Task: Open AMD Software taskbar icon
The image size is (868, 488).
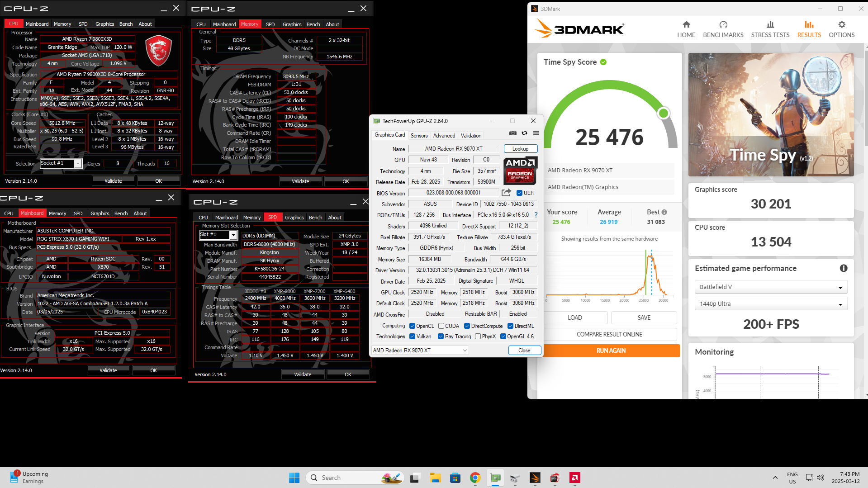Action: (x=575, y=478)
